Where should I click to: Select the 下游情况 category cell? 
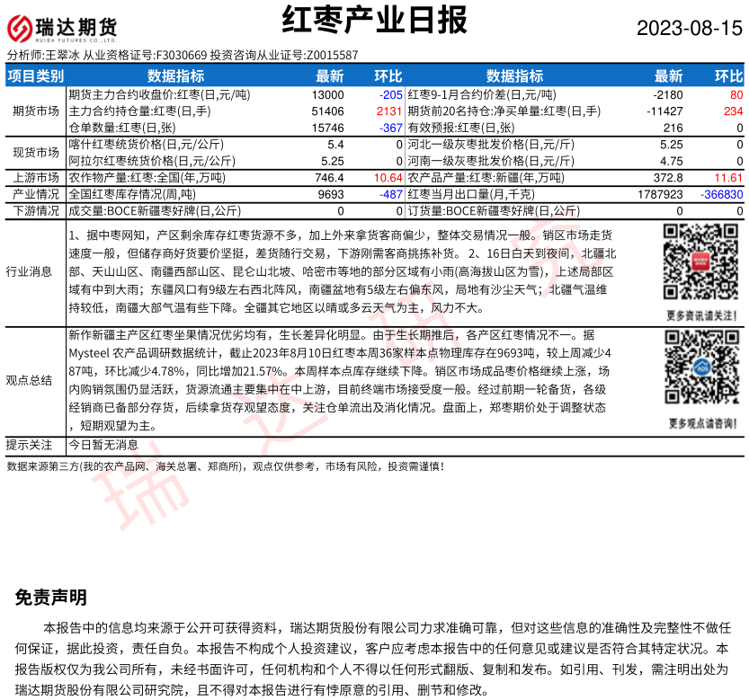coord(36,210)
